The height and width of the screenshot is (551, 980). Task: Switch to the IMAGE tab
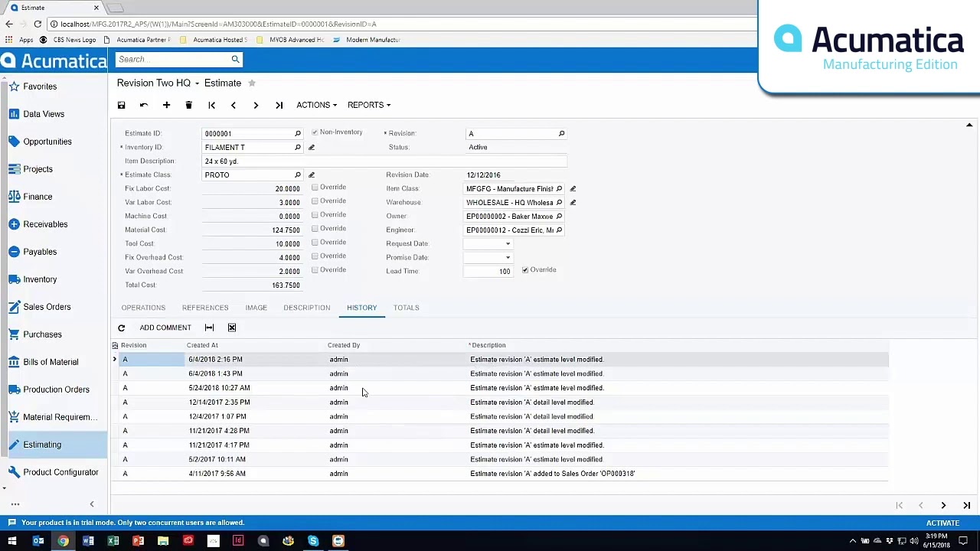(256, 308)
